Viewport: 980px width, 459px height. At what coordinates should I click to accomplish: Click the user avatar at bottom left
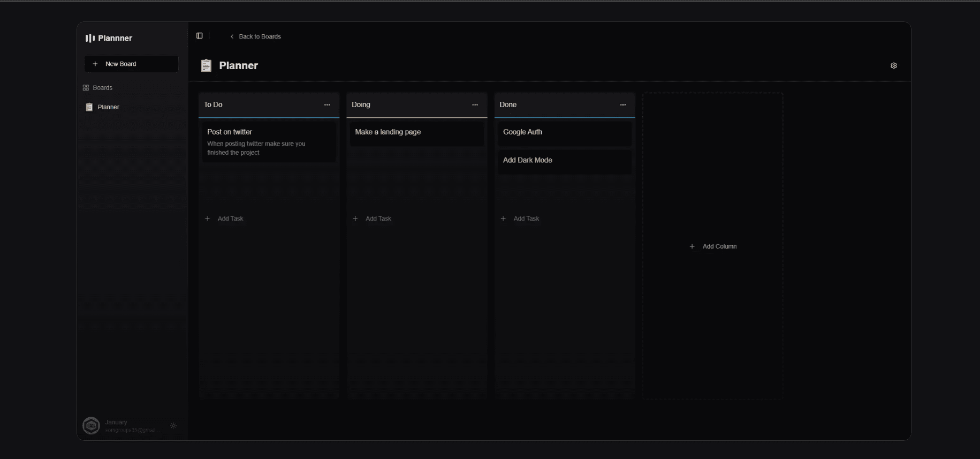click(92, 426)
